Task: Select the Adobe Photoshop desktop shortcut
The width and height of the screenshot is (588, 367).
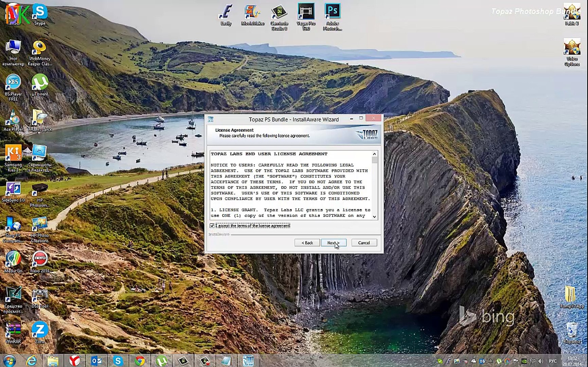Action: coord(333,17)
